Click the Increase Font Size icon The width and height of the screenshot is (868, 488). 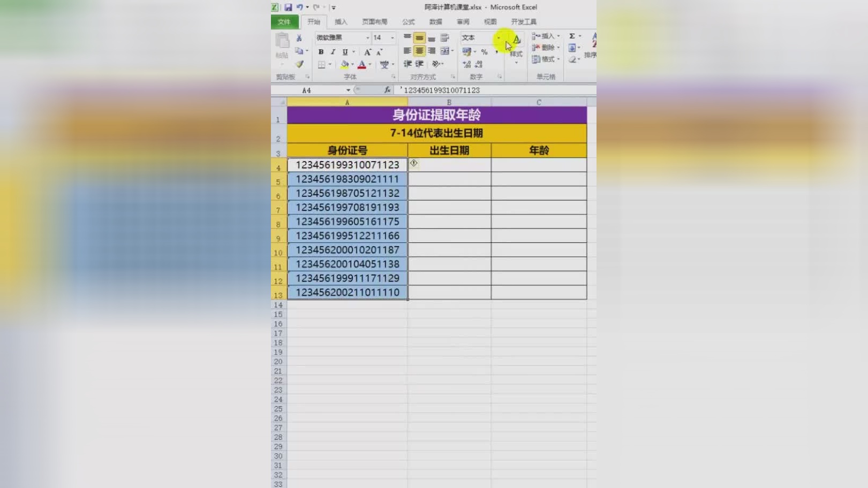coord(367,52)
